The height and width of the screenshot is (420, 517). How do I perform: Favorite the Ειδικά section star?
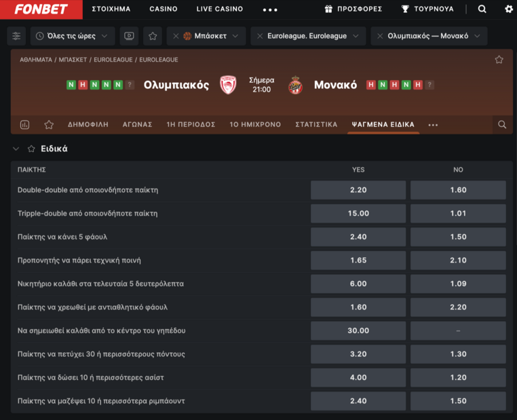31,149
